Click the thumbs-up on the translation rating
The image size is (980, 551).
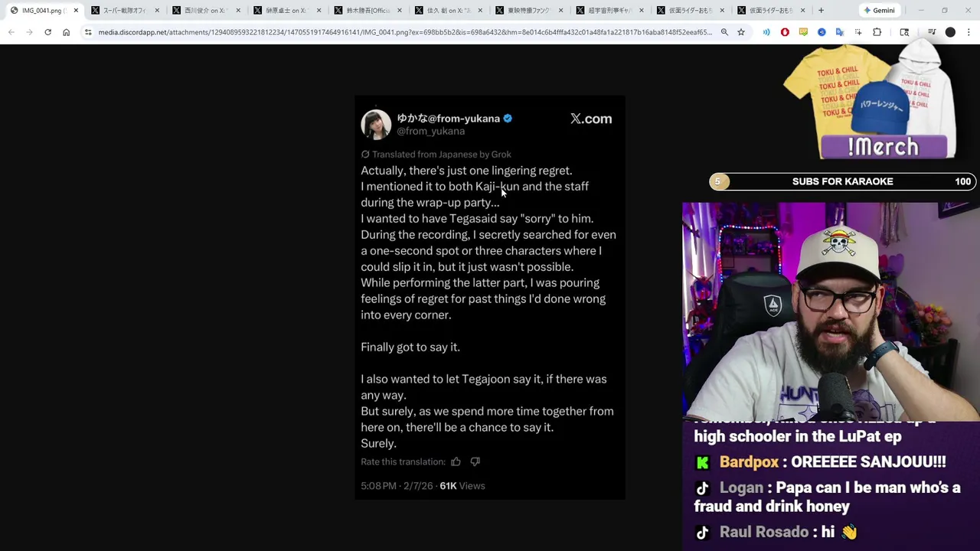pyautogui.click(x=456, y=461)
